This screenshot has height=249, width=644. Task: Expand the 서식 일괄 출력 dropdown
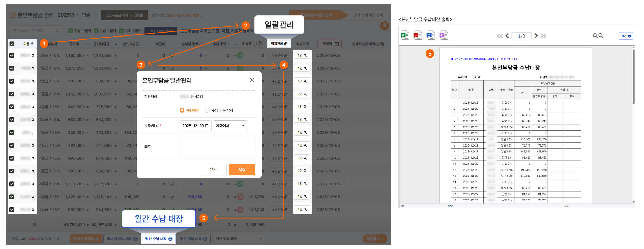238,239
